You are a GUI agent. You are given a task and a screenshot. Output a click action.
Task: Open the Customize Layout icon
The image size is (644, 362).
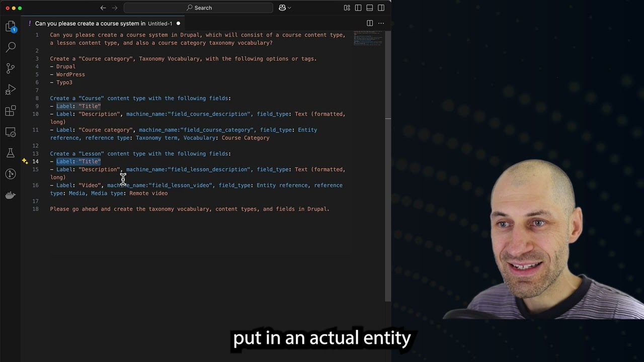347,8
